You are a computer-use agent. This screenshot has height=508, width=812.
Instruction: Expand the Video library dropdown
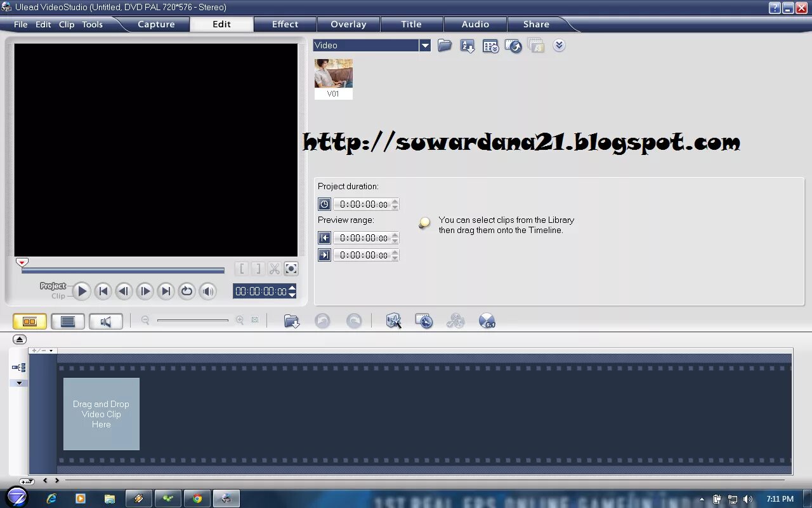click(x=425, y=46)
